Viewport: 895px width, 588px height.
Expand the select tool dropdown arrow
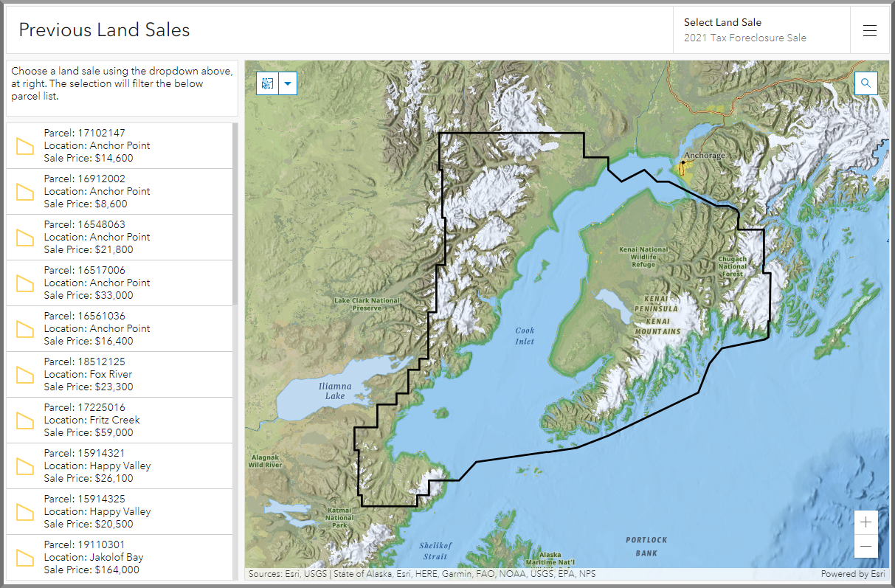click(288, 83)
